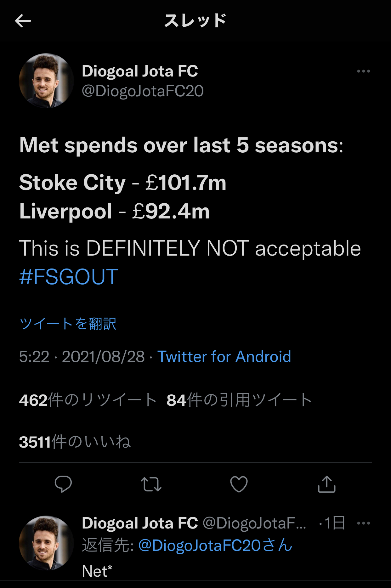Tap the Diogoal Jota FC display name in the main tweet

pyautogui.click(x=140, y=71)
